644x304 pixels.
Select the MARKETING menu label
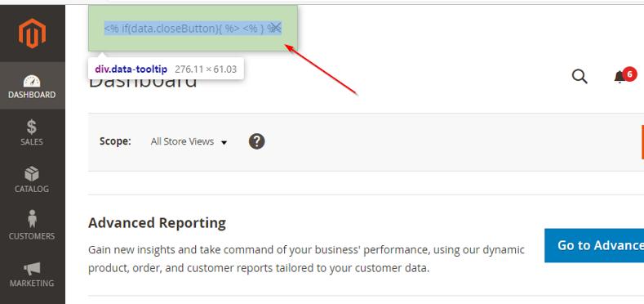click(x=32, y=283)
